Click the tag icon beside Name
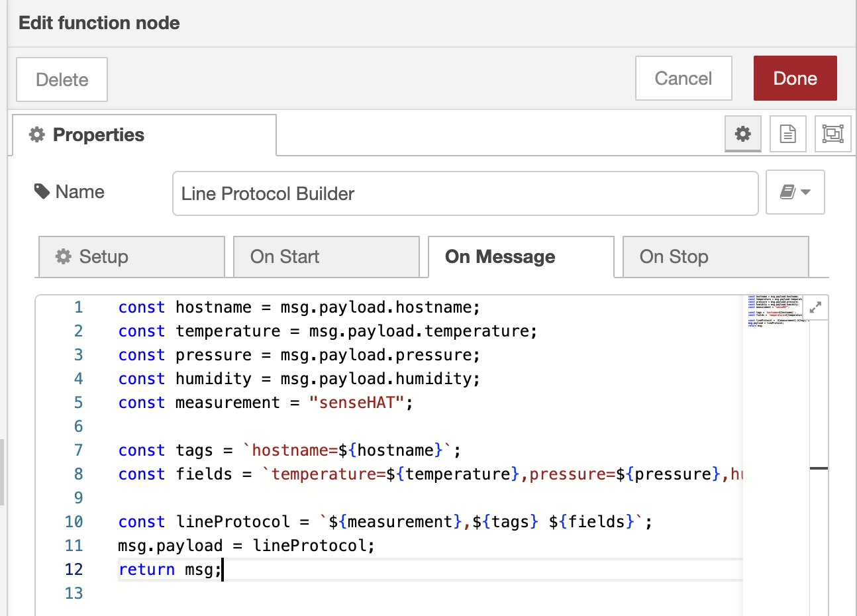 (42, 192)
